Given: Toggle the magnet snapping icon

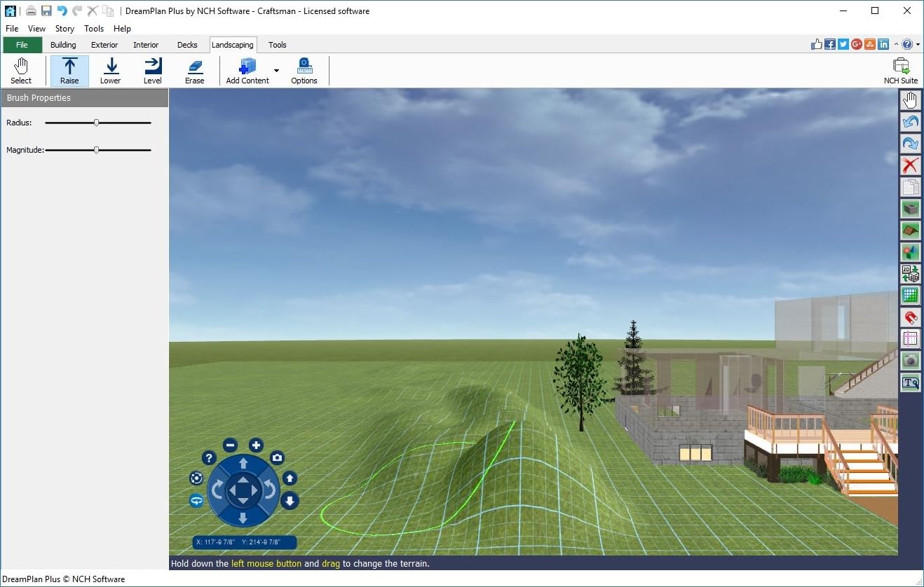Looking at the screenshot, I should pos(910,317).
